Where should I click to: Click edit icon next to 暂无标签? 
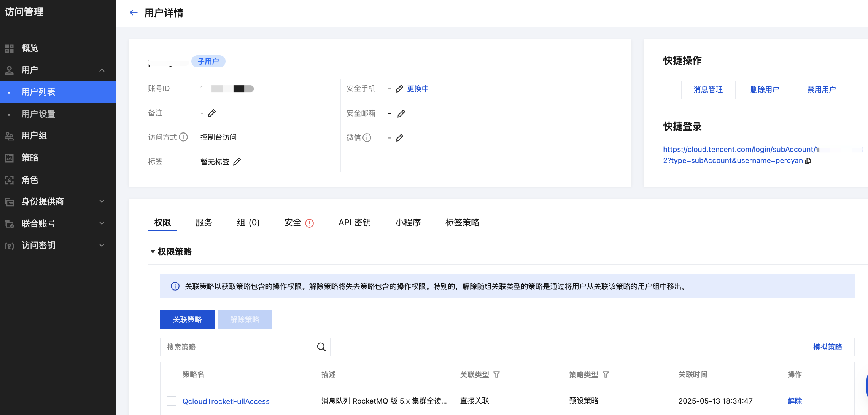click(237, 162)
